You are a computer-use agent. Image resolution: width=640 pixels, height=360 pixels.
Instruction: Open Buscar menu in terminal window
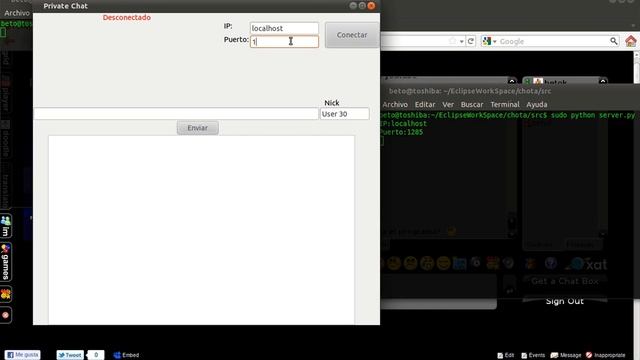click(472, 104)
